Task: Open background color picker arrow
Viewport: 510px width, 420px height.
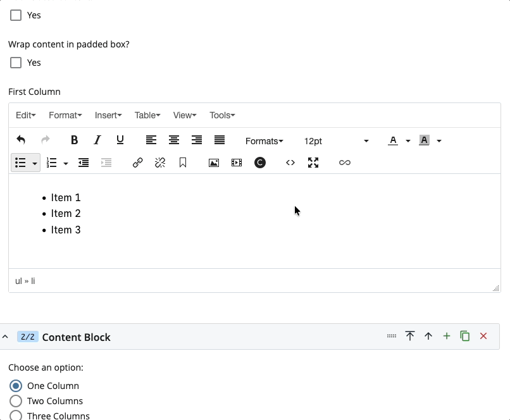Action: click(x=439, y=141)
